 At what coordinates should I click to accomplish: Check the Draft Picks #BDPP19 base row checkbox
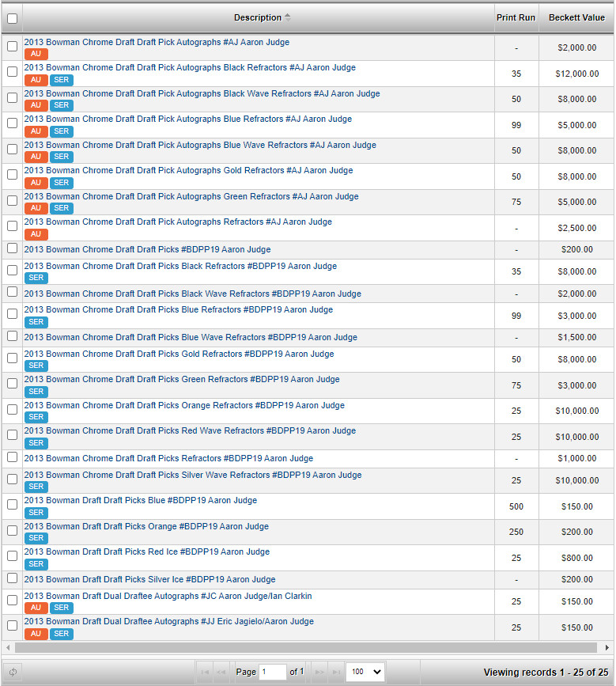click(12, 248)
